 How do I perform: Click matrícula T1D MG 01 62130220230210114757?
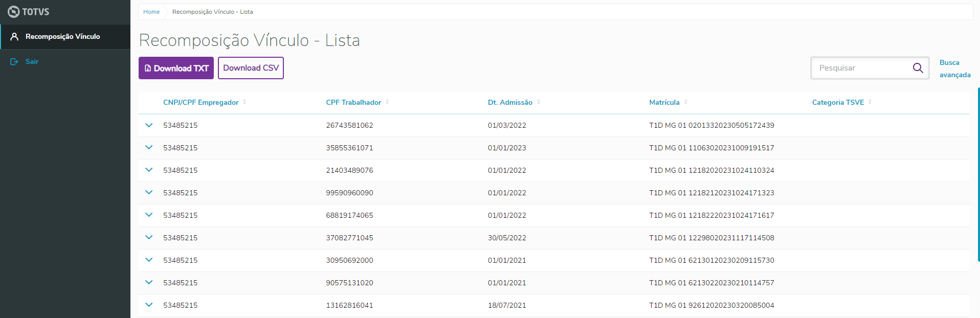coord(711,283)
